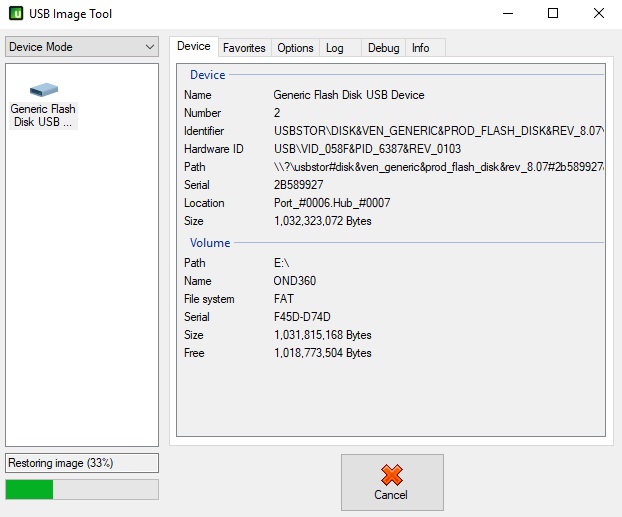Click the device path starting \\?\usbstor#disk

[x=439, y=167]
